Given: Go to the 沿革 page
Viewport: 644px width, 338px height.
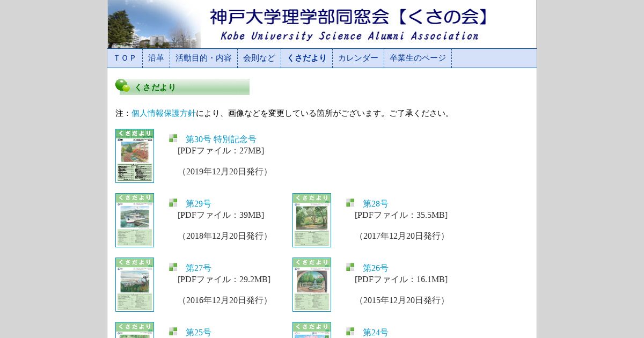Looking at the screenshot, I should 156,58.
